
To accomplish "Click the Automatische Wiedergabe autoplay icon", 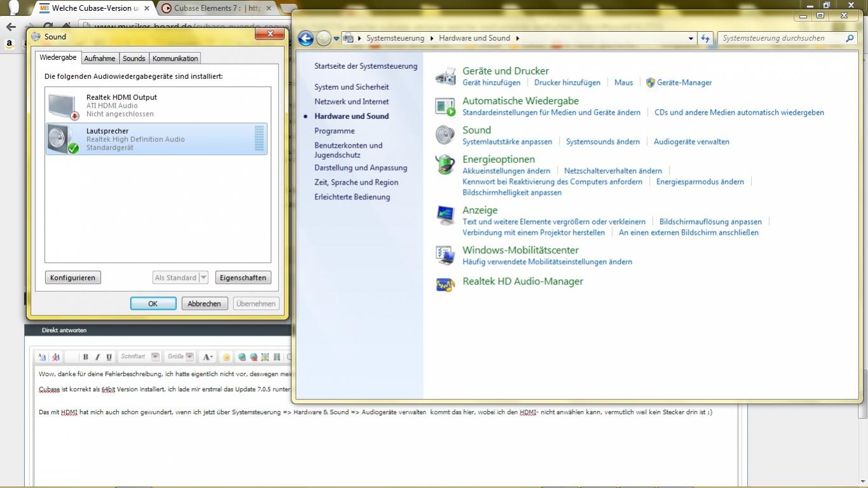I will coord(445,106).
